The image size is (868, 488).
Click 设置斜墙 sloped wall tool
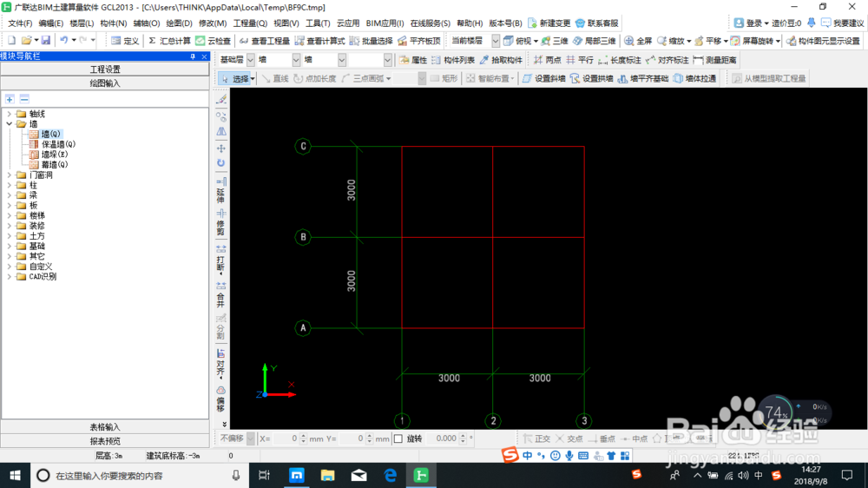(543, 79)
